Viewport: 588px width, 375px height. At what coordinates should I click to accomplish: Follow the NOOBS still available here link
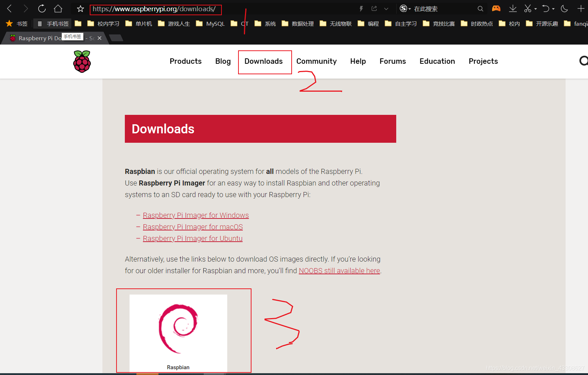339,271
